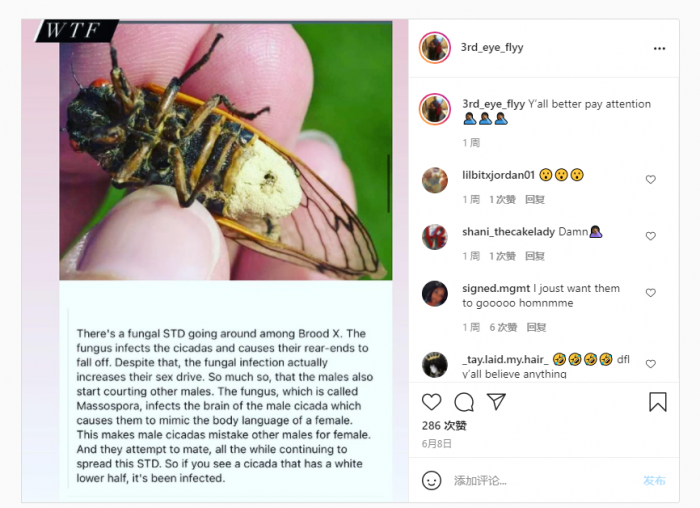
Task: Open the three-dot more options menu
Action: 659,48
